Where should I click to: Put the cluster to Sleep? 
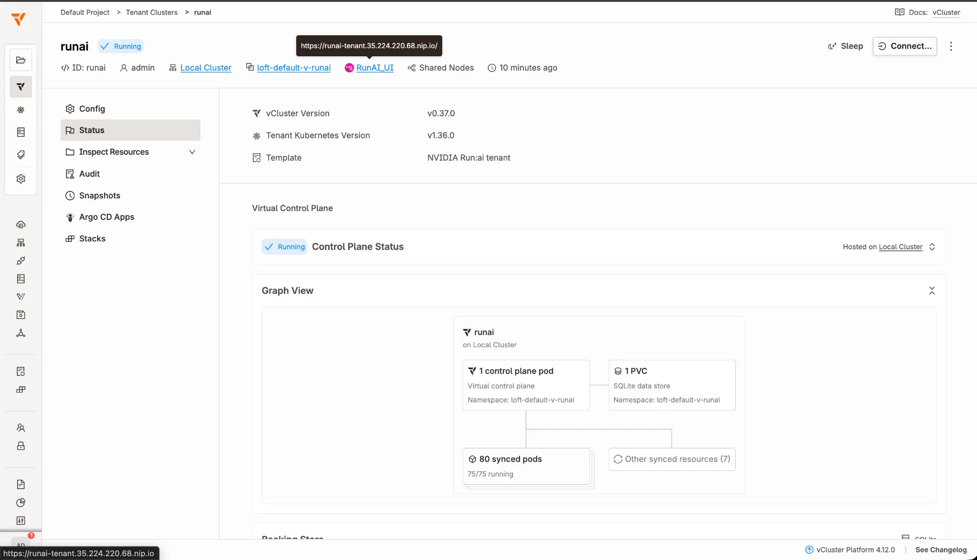click(845, 46)
